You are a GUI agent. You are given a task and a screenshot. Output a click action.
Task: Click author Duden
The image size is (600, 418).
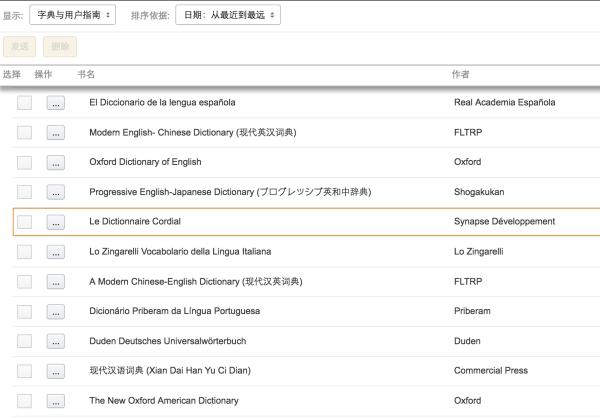click(467, 341)
